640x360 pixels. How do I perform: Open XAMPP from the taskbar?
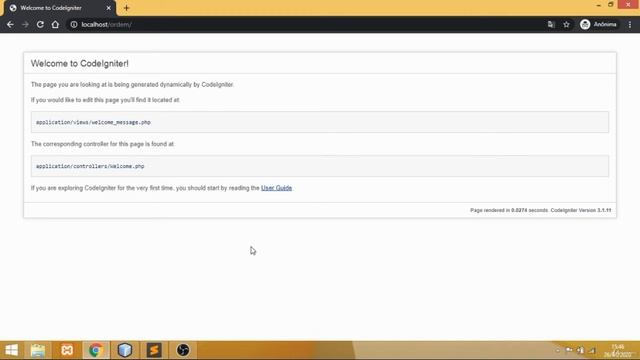coord(67,350)
